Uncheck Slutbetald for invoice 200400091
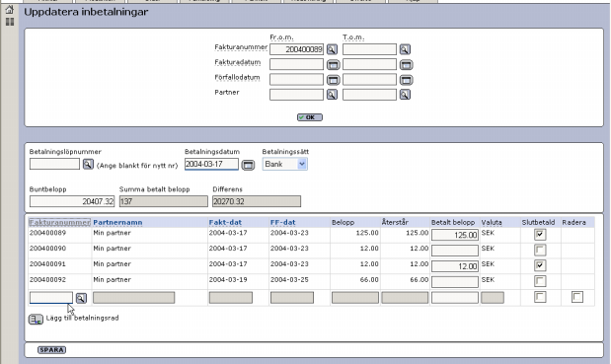This screenshot has height=364, width=611. click(x=540, y=265)
